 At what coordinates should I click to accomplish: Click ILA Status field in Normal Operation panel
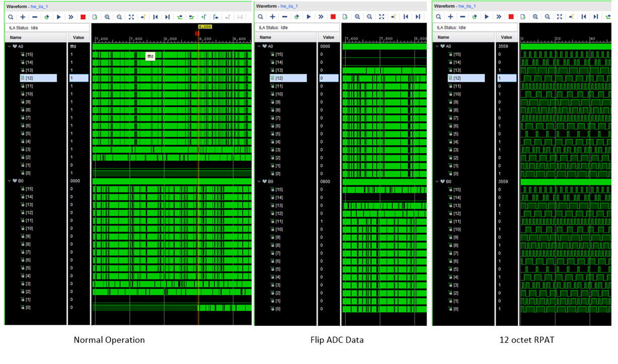(47, 28)
